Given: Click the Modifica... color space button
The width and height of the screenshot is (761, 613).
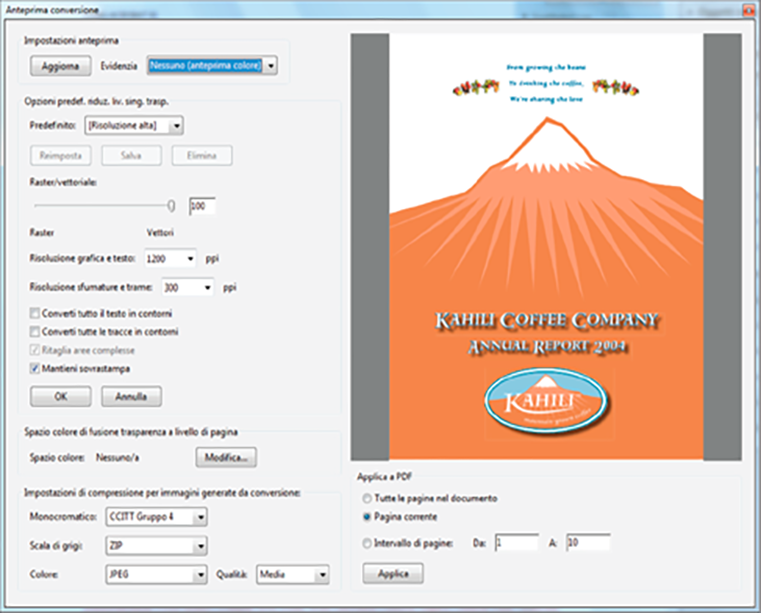Looking at the screenshot, I should click(226, 457).
